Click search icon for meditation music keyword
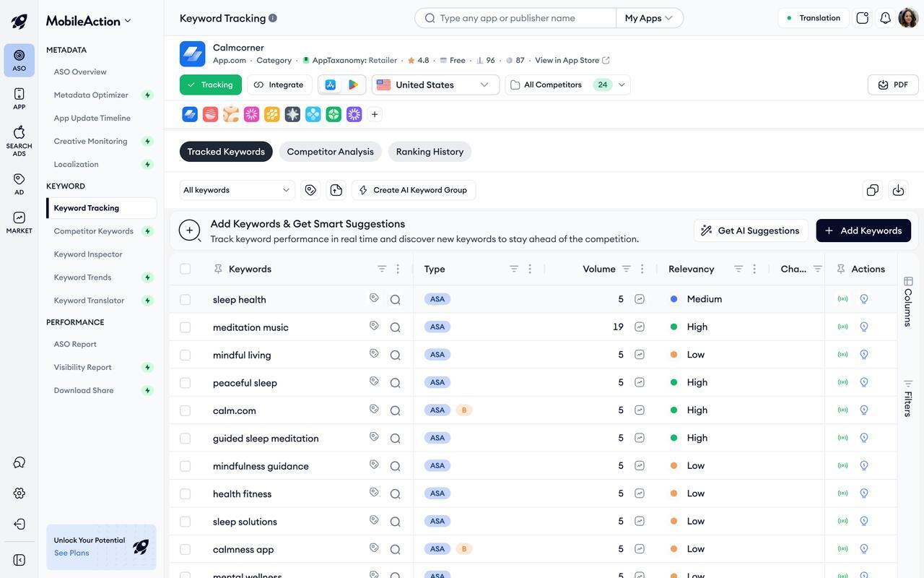The height and width of the screenshot is (578, 924). point(395,327)
